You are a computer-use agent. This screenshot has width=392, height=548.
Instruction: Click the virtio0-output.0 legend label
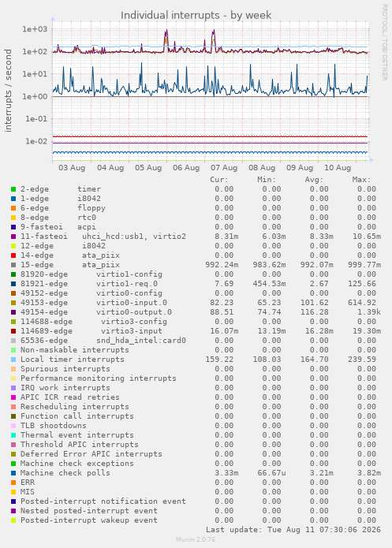point(134,312)
